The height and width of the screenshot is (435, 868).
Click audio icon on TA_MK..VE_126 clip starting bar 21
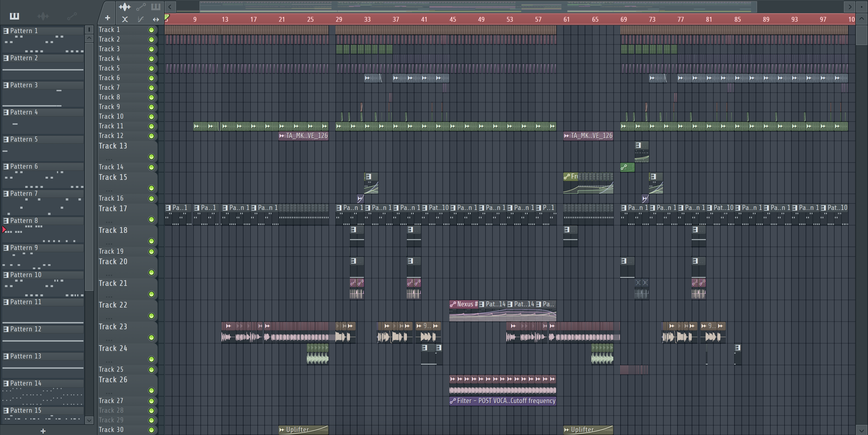(x=282, y=136)
